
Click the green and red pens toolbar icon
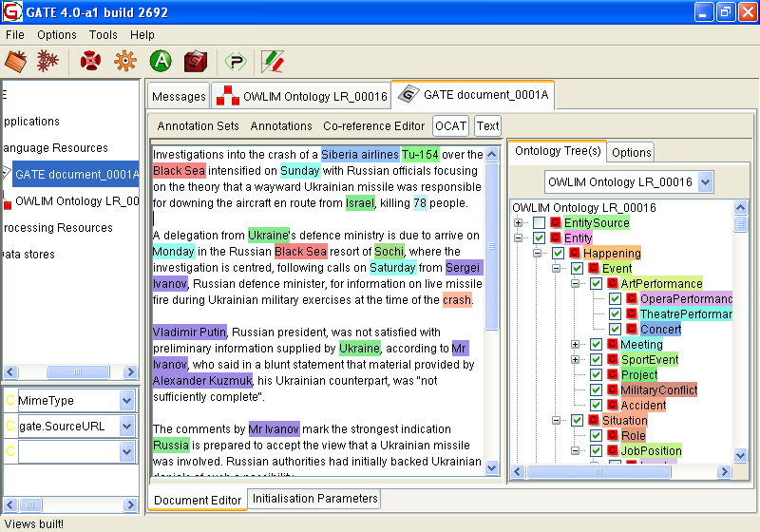coord(273,62)
